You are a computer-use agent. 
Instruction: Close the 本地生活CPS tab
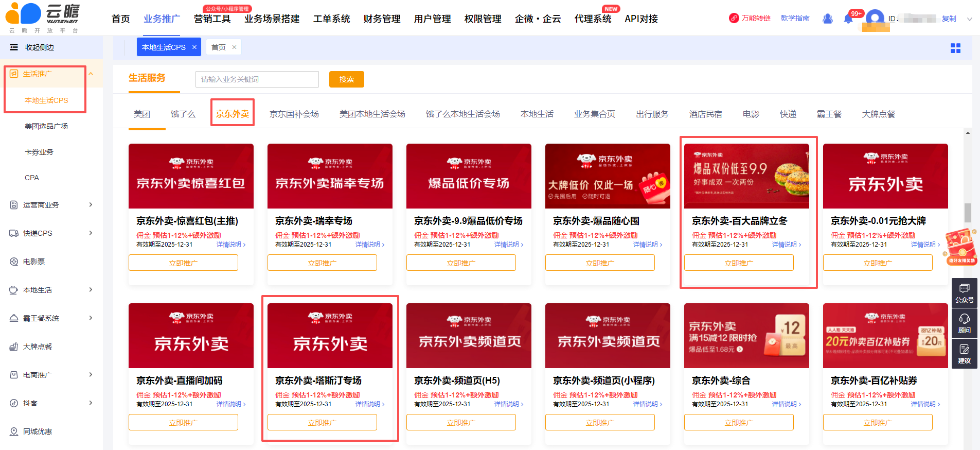(x=194, y=47)
